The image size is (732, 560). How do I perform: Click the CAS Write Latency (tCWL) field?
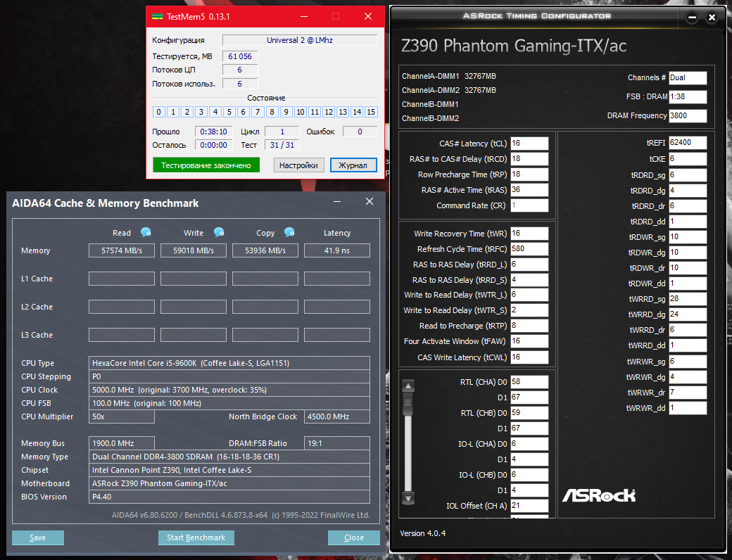pyautogui.click(x=529, y=357)
